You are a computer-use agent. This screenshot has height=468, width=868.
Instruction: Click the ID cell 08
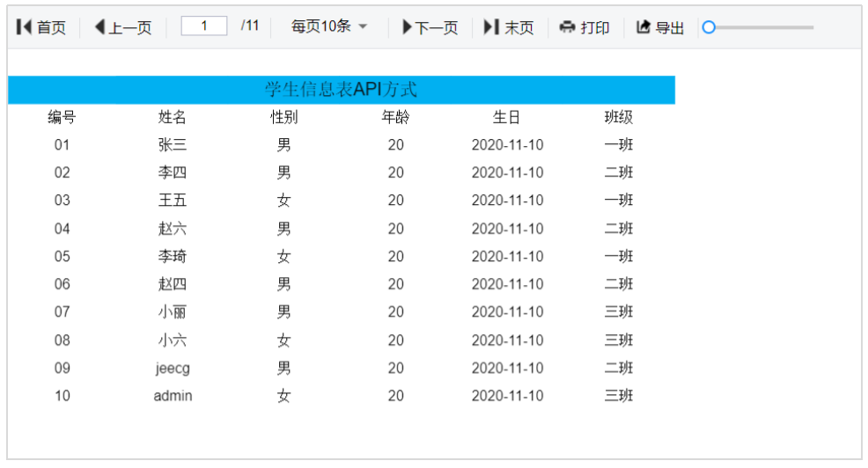(62, 340)
